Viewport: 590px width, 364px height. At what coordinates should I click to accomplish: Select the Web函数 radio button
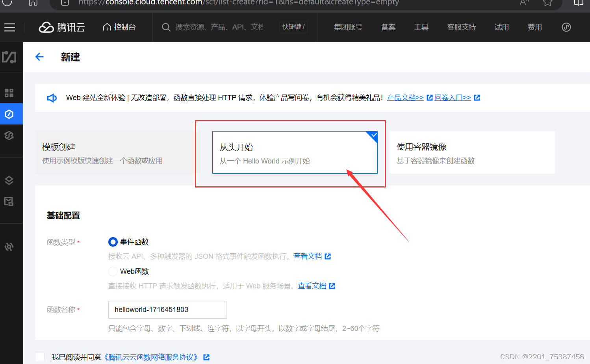(x=113, y=271)
